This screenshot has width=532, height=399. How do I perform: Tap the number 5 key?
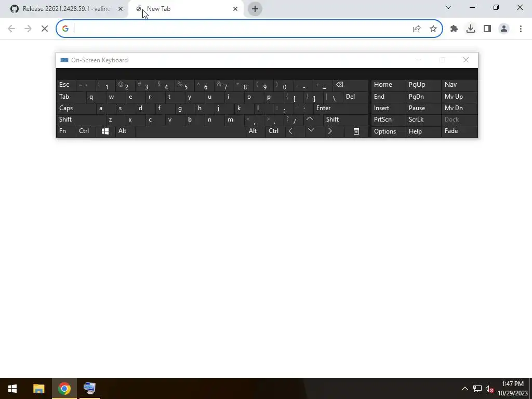click(x=185, y=86)
